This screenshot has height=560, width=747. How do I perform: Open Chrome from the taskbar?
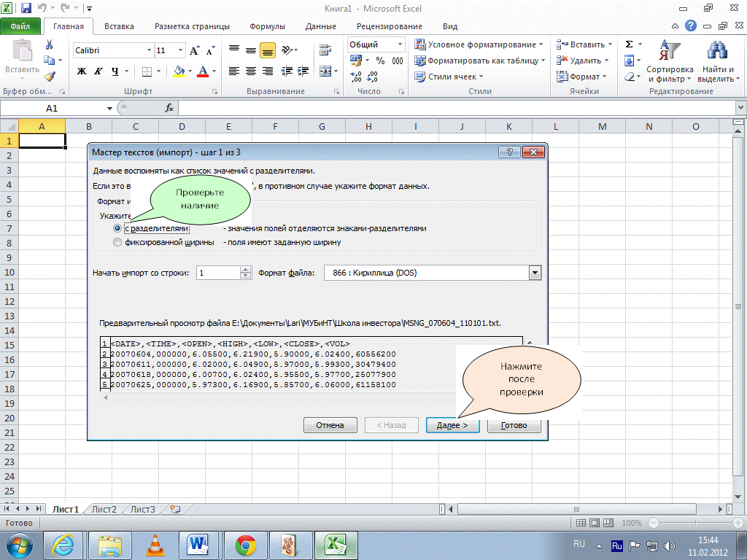[246, 545]
